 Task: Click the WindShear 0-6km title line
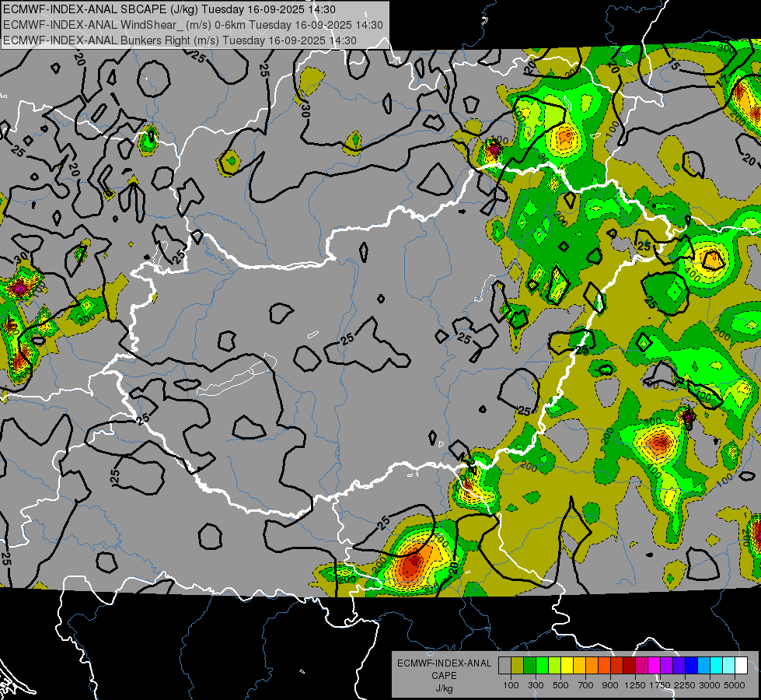click(193, 25)
